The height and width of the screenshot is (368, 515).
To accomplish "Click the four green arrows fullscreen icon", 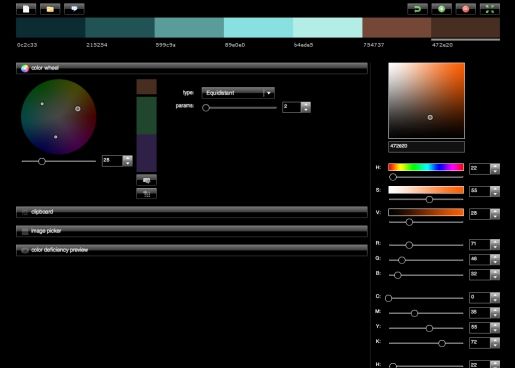I will point(490,9).
